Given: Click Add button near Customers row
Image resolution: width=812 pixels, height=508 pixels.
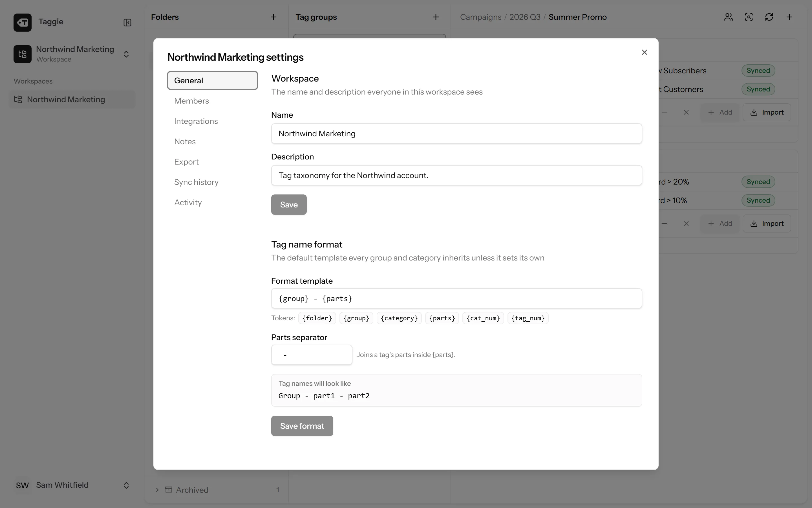Looking at the screenshot, I should (720, 112).
